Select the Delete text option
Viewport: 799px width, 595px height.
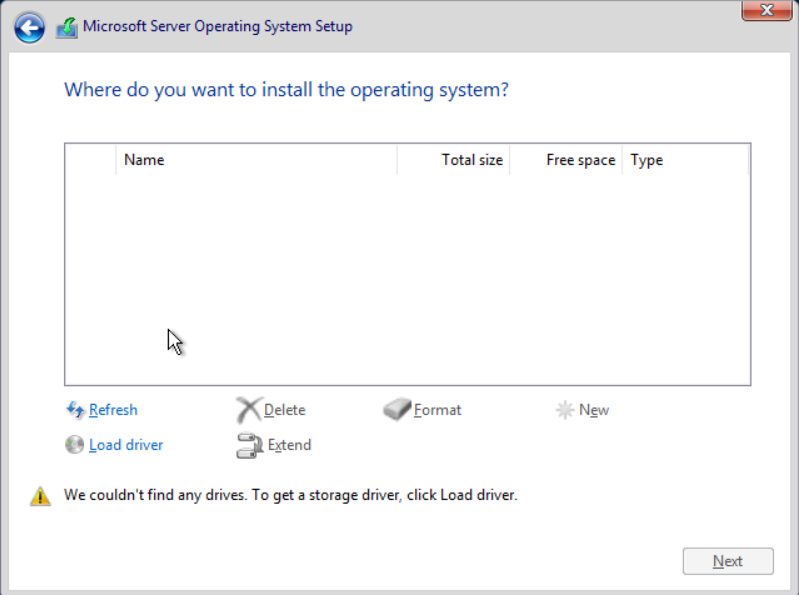(x=285, y=410)
